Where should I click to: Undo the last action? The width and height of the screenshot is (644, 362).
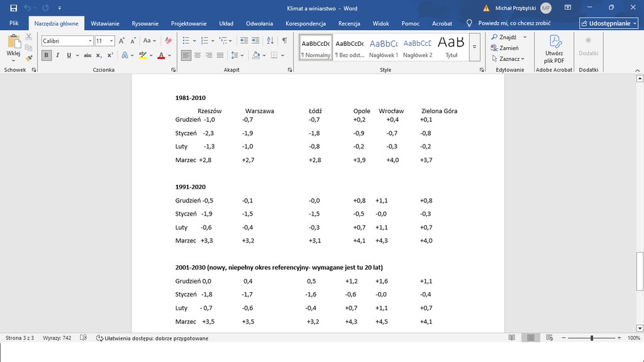click(x=27, y=8)
